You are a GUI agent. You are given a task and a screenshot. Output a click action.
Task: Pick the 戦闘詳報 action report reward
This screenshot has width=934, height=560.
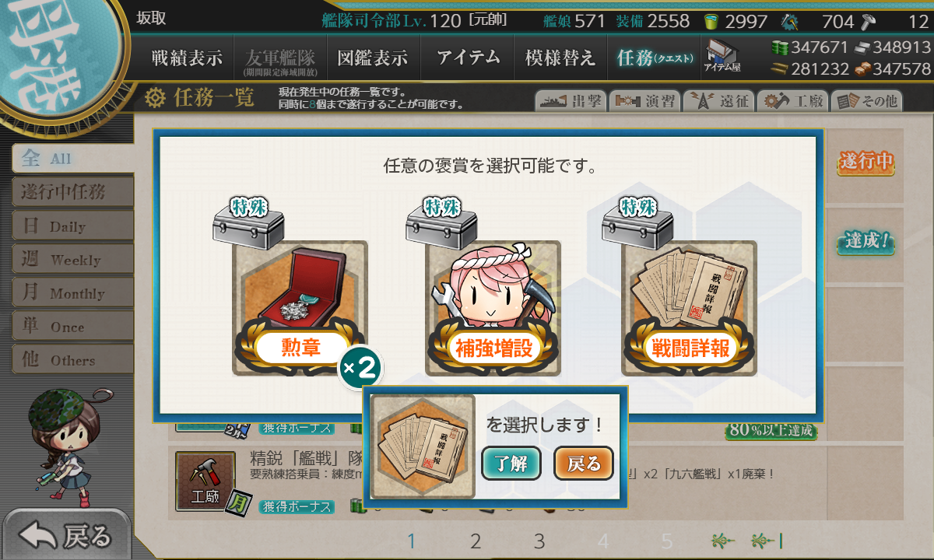pyautogui.click(x=690, y=308)
